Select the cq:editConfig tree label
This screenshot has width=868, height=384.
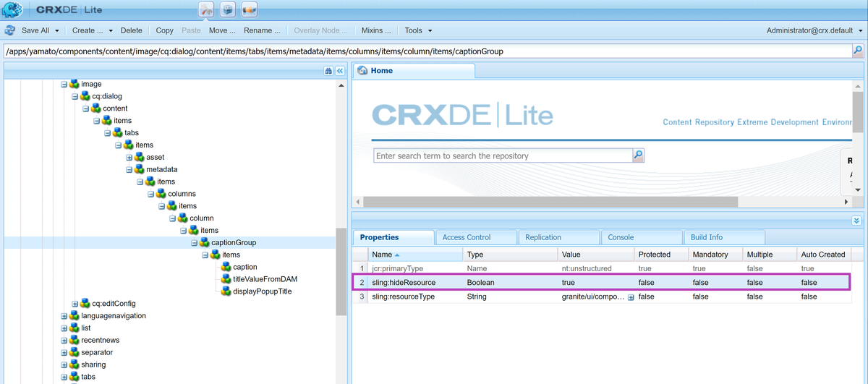point(114,304)
